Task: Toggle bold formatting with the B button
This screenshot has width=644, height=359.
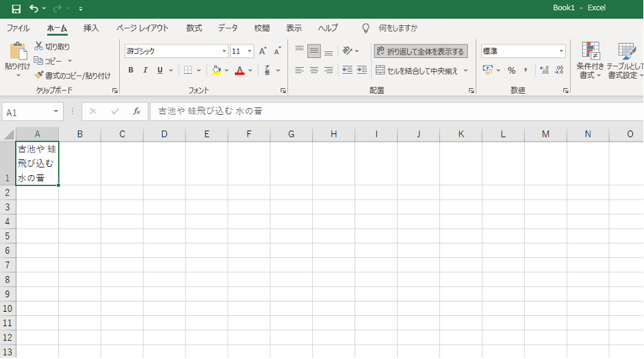Action: tap(131, 70)
